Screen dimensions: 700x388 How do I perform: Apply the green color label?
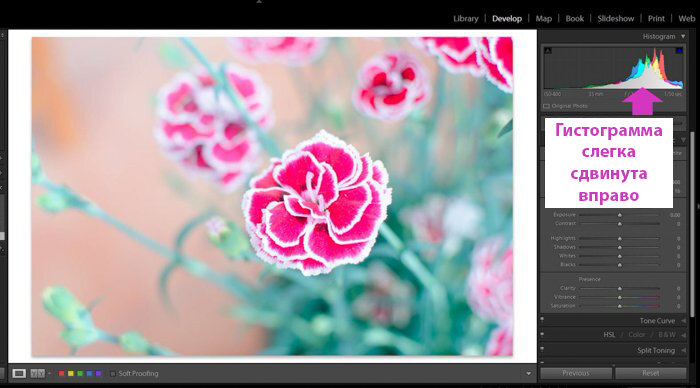(x=80, y=373)
